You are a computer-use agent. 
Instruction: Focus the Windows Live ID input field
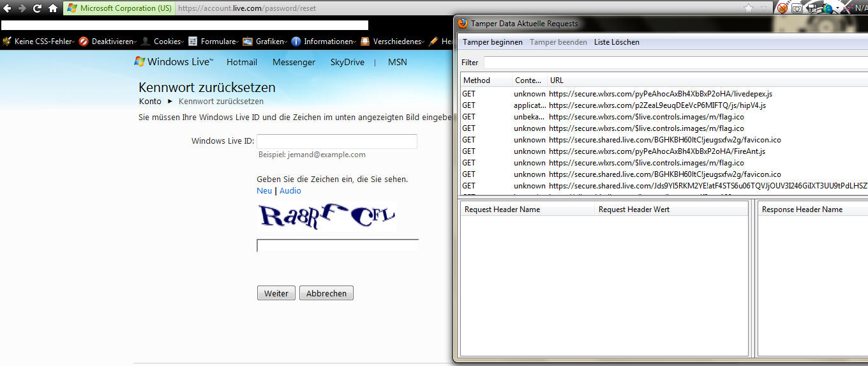click(x=337, y=141)
